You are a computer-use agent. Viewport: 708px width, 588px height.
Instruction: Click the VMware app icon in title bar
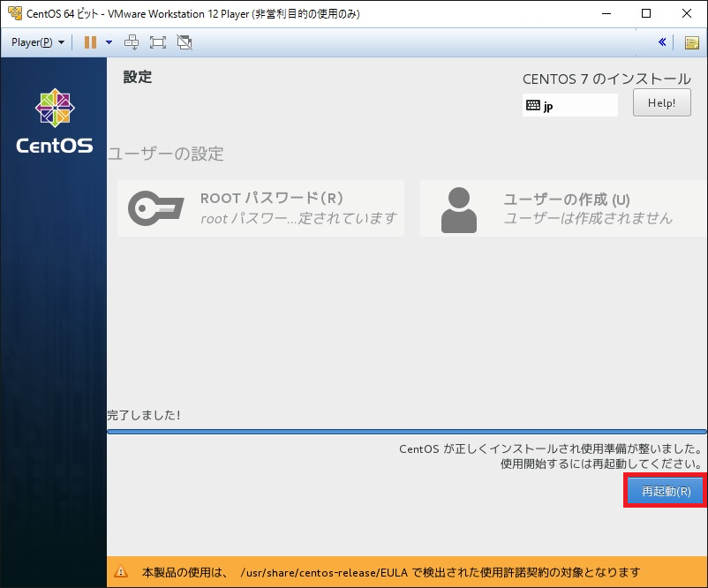point(14,13)
